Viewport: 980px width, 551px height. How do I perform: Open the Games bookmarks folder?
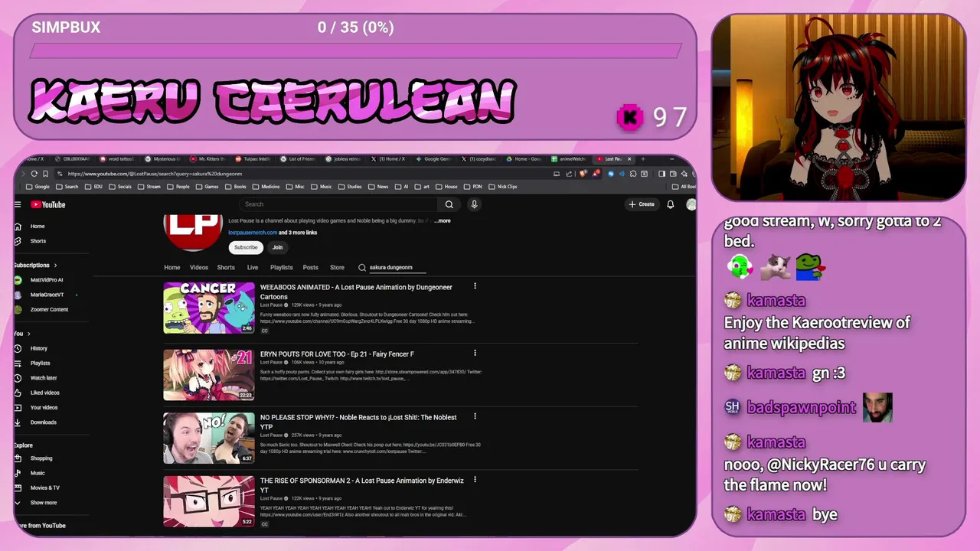click(x=207, y=187)
